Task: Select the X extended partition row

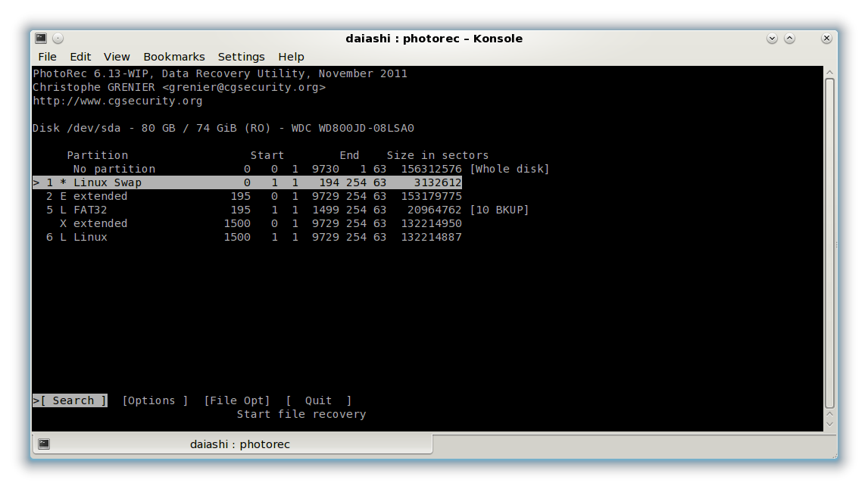Action: pos(247,223)
